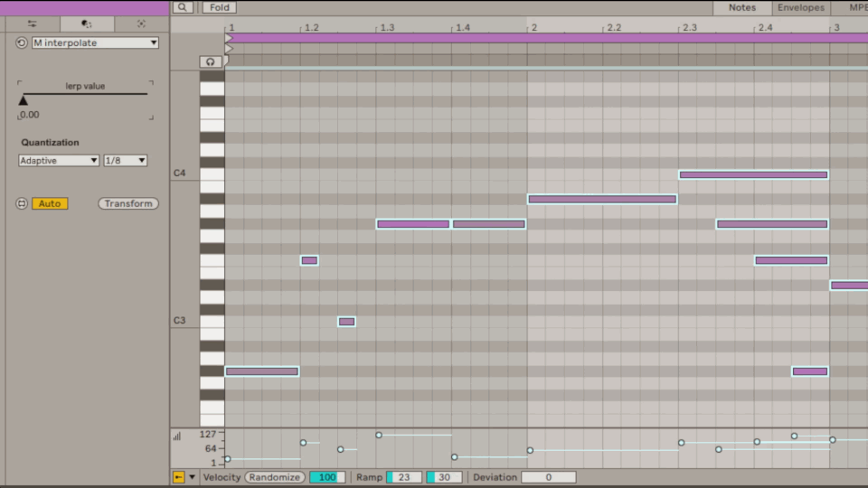This screenshot has width=868, height=488.
Task: Select the pitch and time tools tab icon
Action: click(x=86, y=23)
